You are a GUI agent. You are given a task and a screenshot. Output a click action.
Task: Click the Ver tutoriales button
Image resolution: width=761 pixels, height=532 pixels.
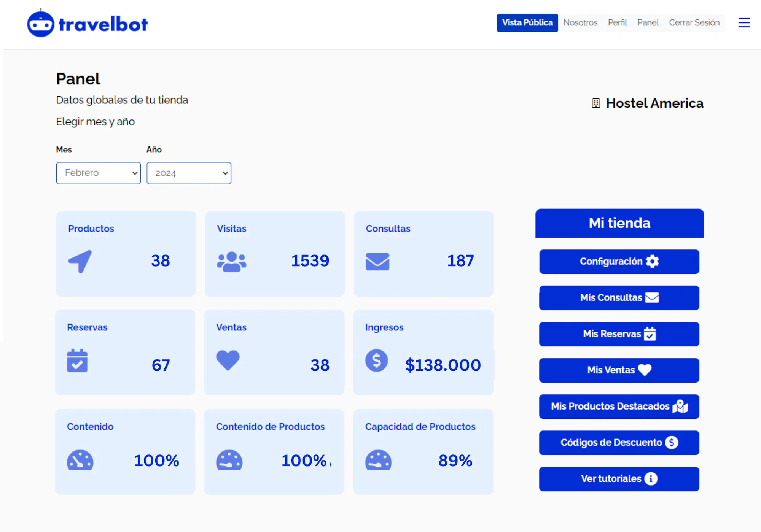click(x=619, y=479)
